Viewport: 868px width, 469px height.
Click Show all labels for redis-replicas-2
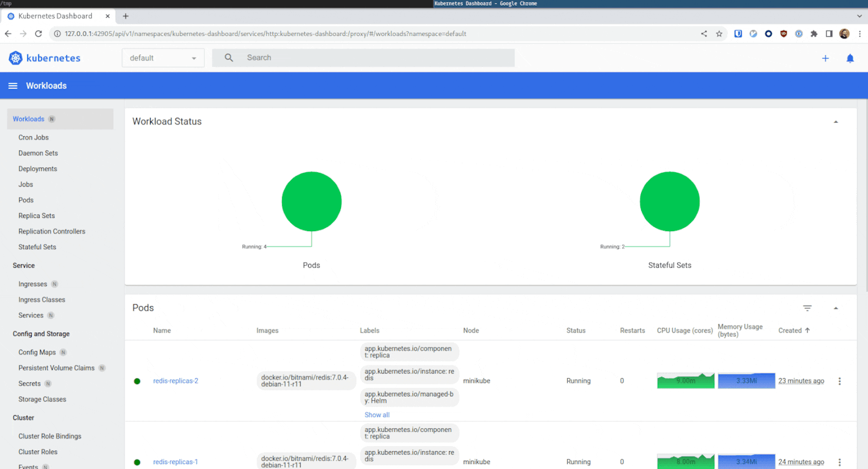[377, 415]
